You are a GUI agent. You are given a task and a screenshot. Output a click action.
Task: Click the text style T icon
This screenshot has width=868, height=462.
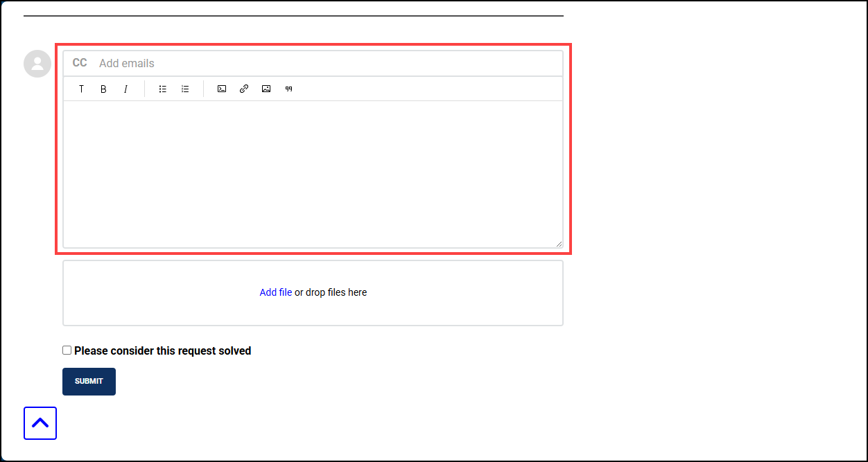coord(81,89)
